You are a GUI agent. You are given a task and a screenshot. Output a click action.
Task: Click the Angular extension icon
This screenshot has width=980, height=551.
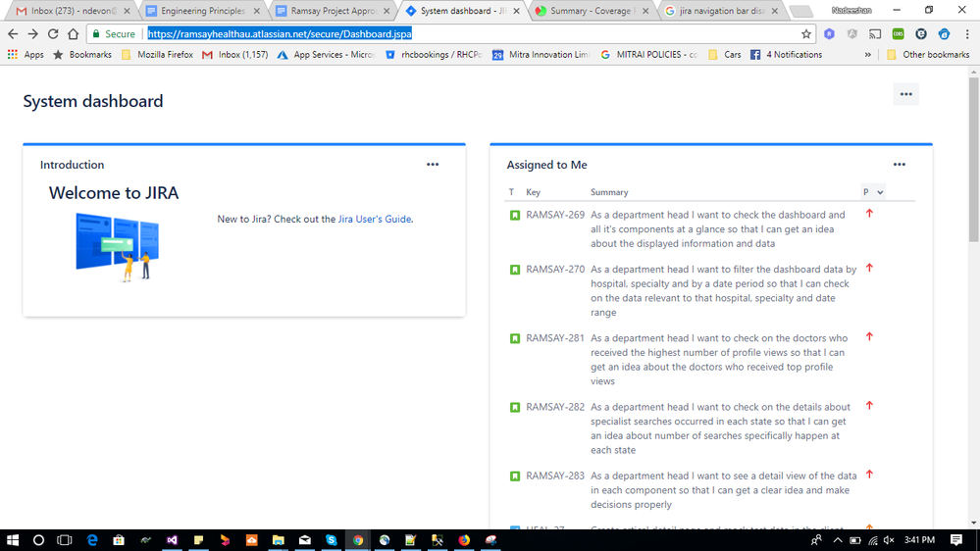(851, 33)
